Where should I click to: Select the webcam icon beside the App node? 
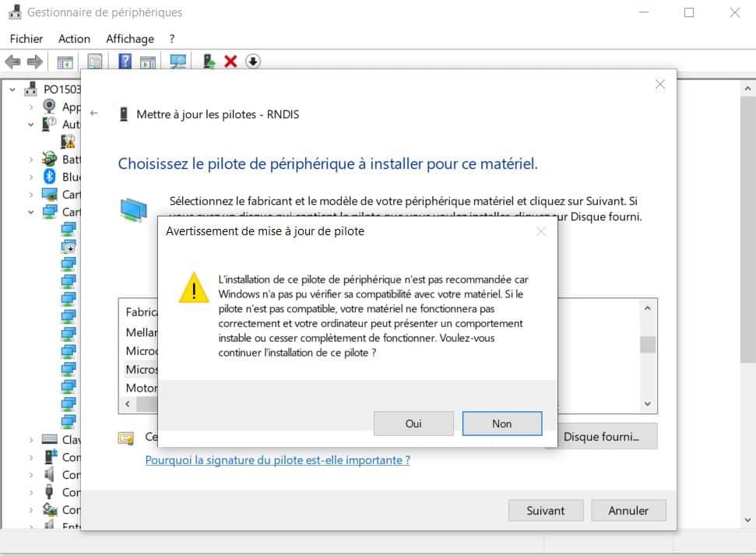tap(49, 106)
